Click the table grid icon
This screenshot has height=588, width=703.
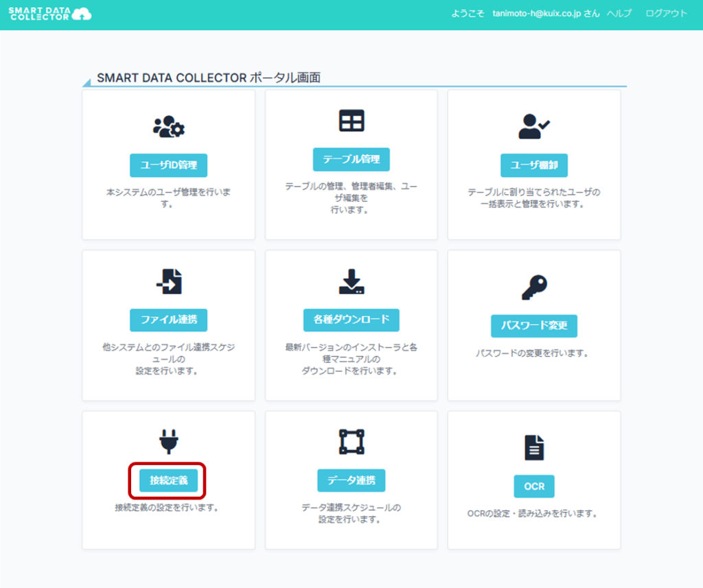click(351, 121)
